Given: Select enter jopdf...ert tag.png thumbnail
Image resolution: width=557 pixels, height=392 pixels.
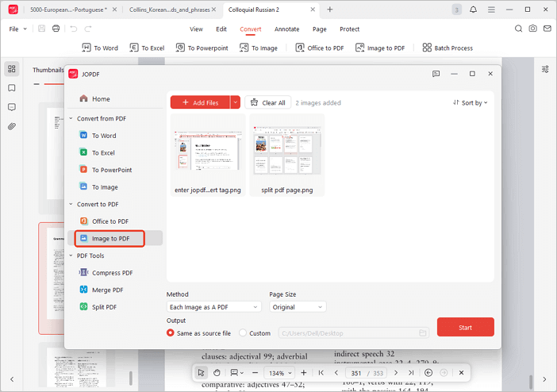Looking at the screenshot, I should click(x=208, y=156).
